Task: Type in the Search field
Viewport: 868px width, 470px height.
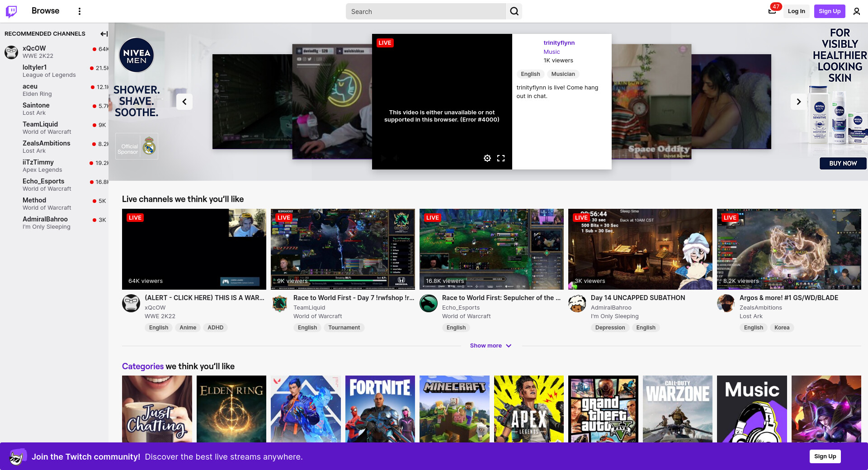Action: [426, 12]
